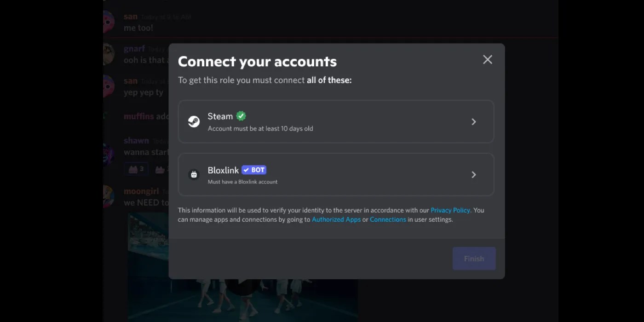The width and height of the screenshot is (644, 322).
Task: Click san's donut avatar in chat
Action: click(108, 22)
